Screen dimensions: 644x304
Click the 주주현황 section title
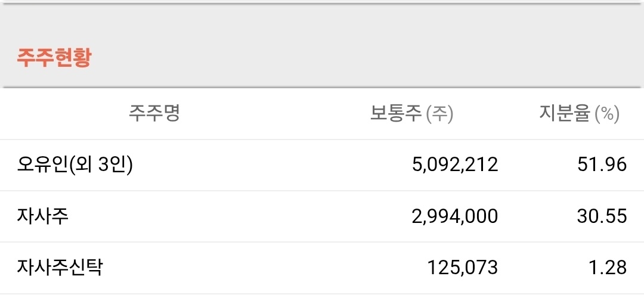[54, 58]
